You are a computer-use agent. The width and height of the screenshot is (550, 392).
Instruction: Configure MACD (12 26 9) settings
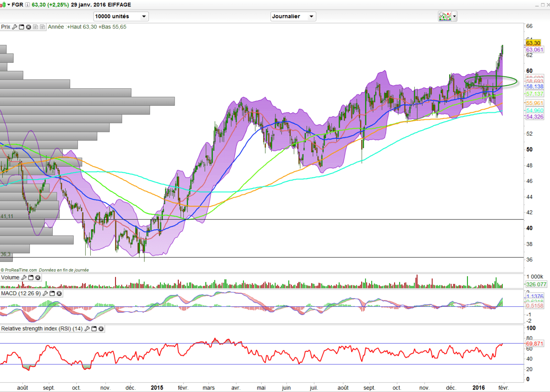[45, 293]
